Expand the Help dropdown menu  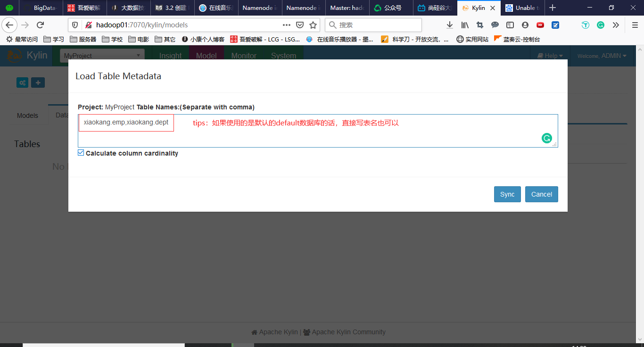(550, 56)
